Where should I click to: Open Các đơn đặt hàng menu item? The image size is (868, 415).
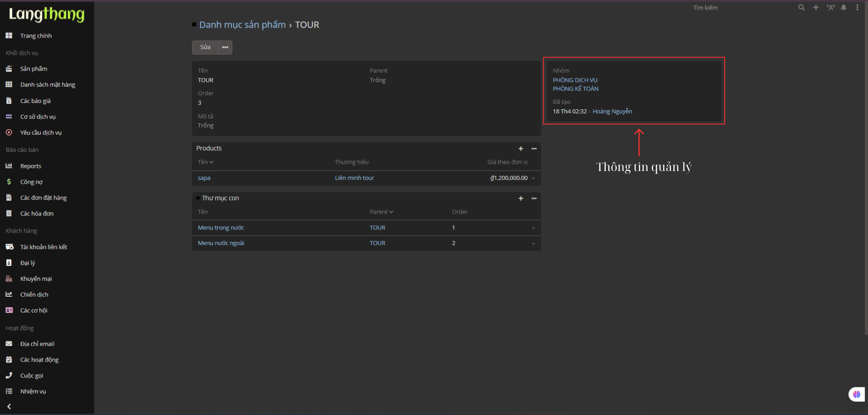click(43, 198)
